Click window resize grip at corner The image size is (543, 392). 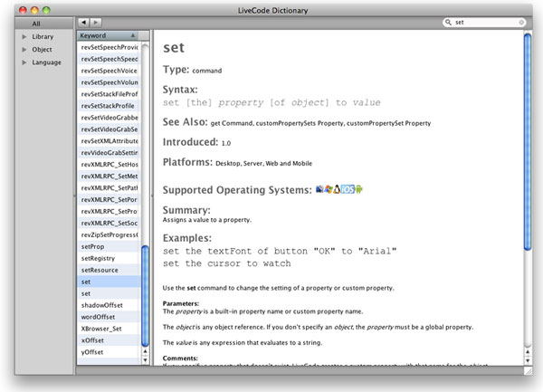pyautogui.click(x=529, y=371)
